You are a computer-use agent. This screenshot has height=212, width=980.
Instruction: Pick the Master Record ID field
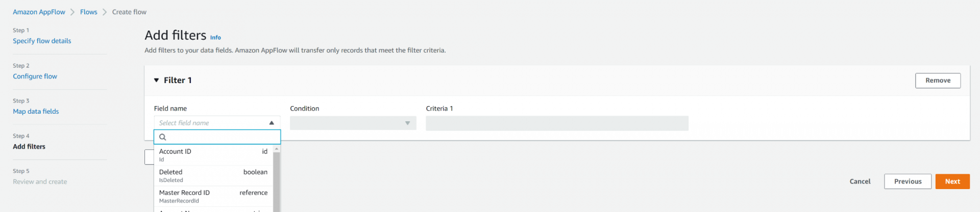(x=213, y=196)
